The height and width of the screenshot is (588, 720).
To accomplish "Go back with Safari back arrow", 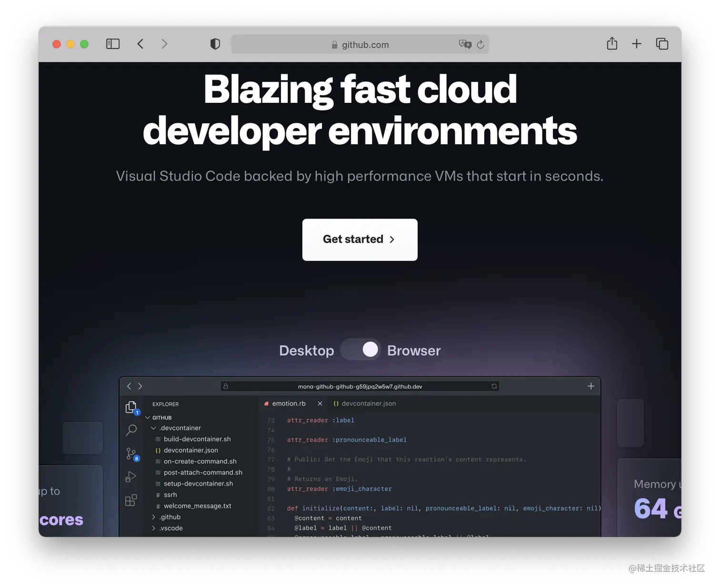I will [140, 44].
